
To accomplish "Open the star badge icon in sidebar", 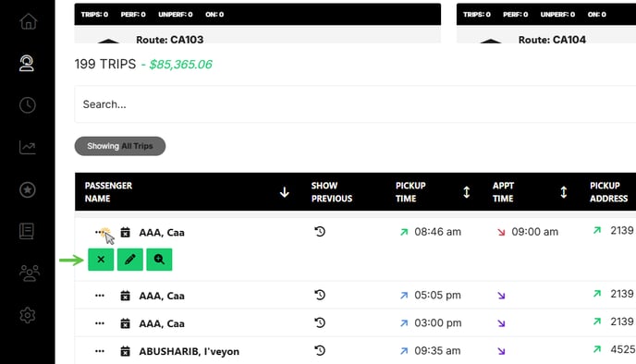I will 28,189.
